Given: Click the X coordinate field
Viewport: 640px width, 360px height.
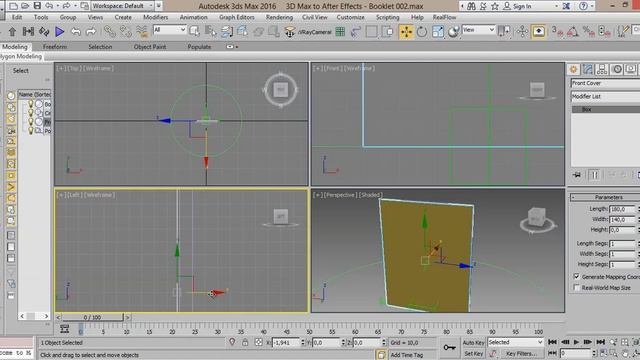Looking at the screenshot, I should pos(286,342).
